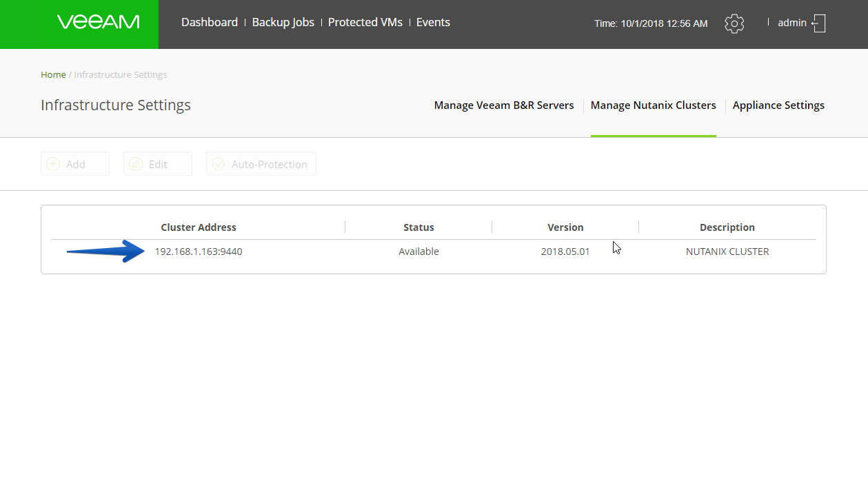Open Protected VMs page
The width and height of the screenshot is (868, 492).
point(365,22)
